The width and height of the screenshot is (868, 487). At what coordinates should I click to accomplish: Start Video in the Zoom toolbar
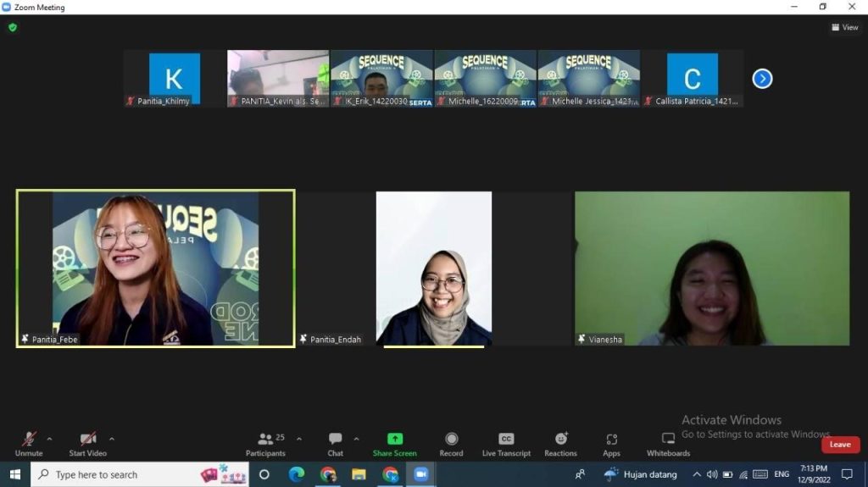coord(87,445)
